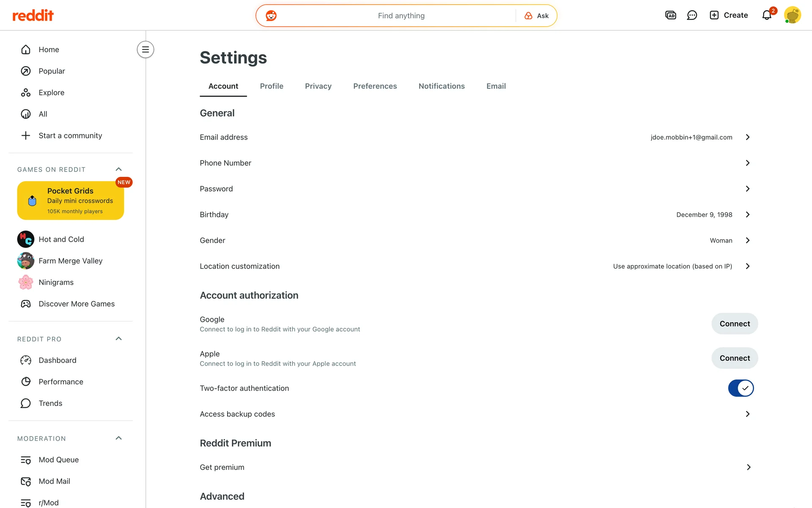Collapse the Games on Reddit section
This screenshot has width=812, height=508.
(119, 169)
